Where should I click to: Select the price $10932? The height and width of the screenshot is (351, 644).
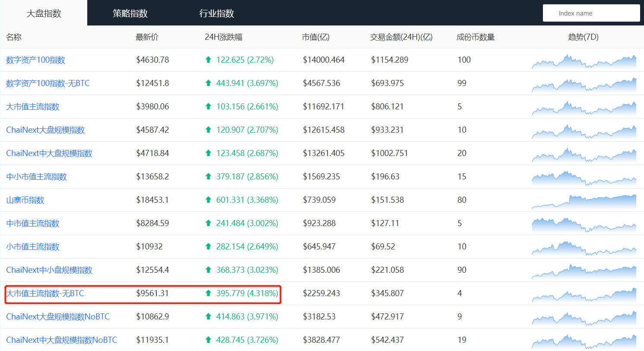pyautogui.click(x=149, y=247)
